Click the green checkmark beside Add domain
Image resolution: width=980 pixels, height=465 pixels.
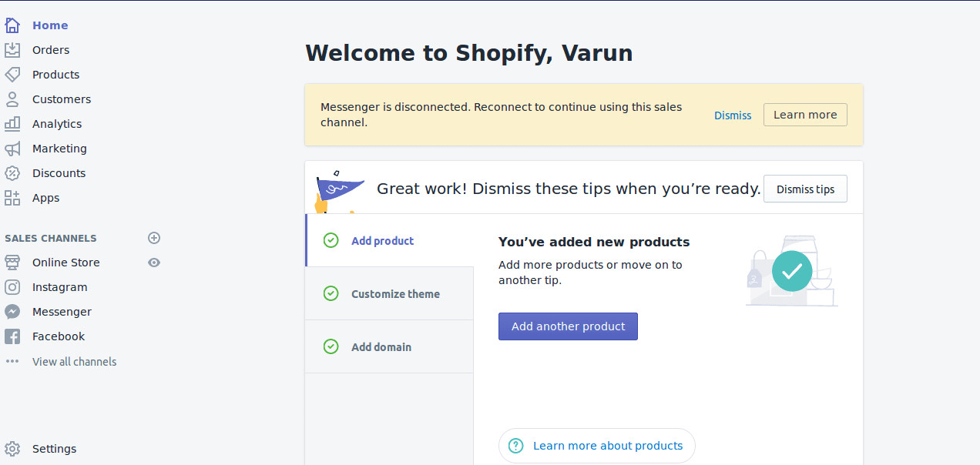tap(331, 346)
